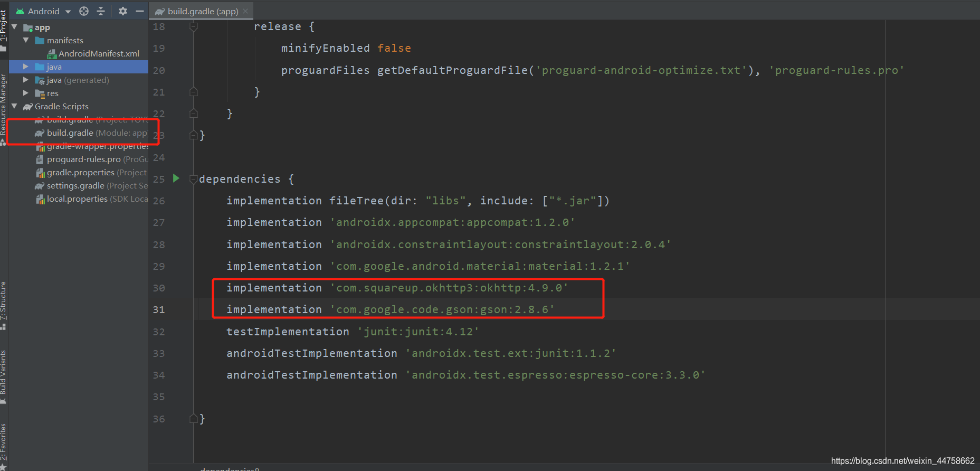Expand the res folder arrow
The image size is (980, 471).
click(x=26, y=93)
